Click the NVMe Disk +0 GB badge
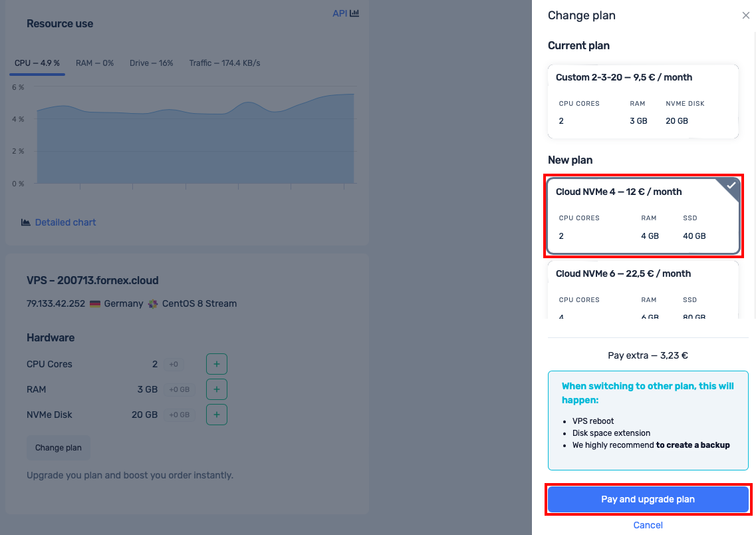756x535 pixels. tap(180, 415)
